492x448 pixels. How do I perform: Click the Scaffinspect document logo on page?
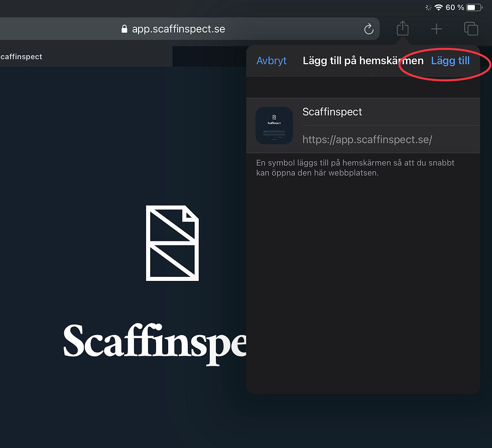(x=172, y=243)
